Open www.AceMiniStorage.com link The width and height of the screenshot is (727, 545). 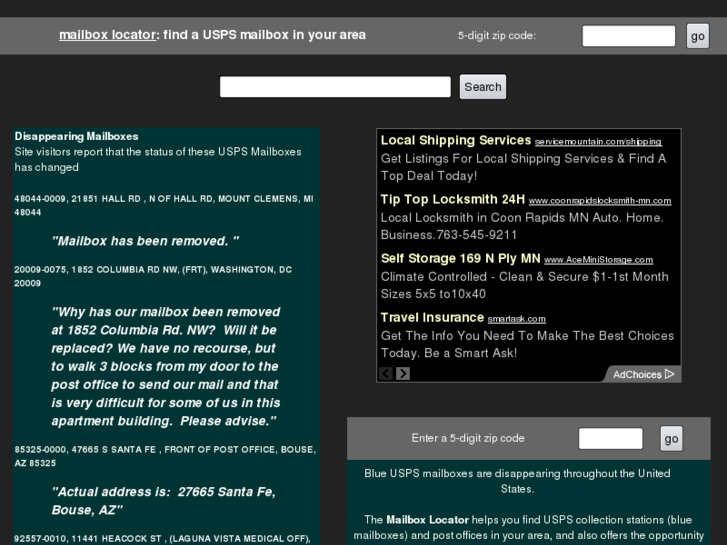pos(598,260)
